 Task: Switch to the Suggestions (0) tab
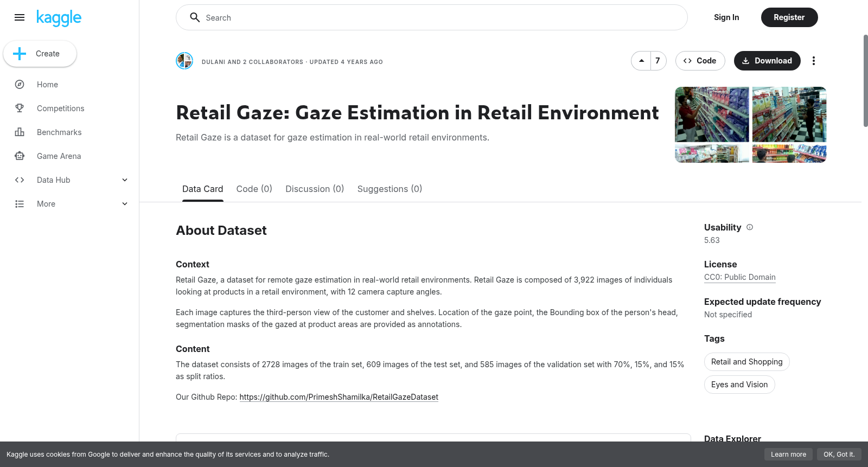coord(390,189)
